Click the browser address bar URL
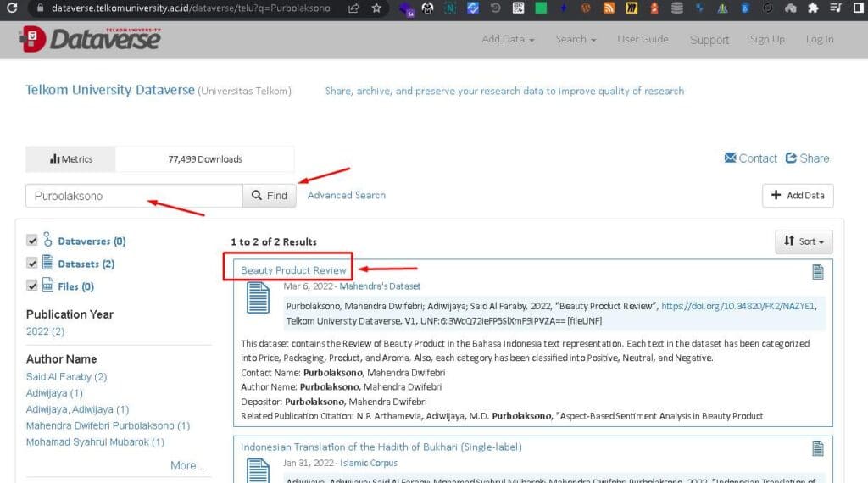Screen dimensions: 868x483 (191, 8)
